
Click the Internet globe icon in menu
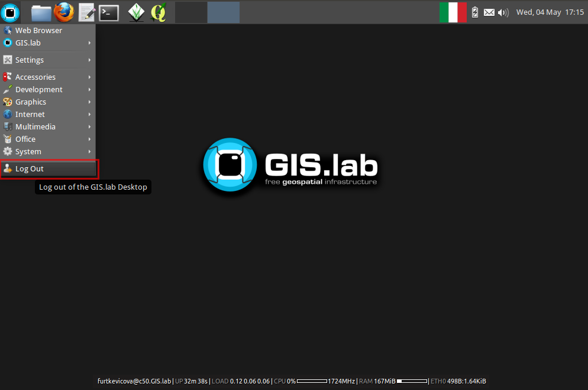coord(8,114)
